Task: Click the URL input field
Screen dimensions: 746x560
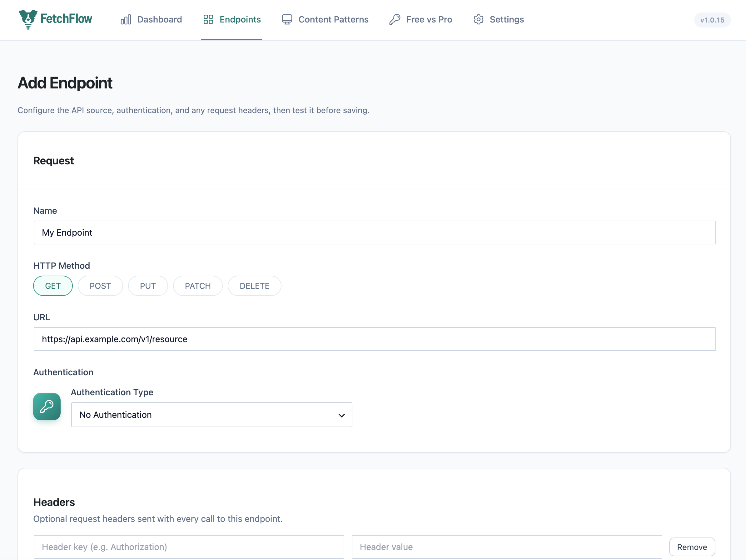Action: pos(375,339)
